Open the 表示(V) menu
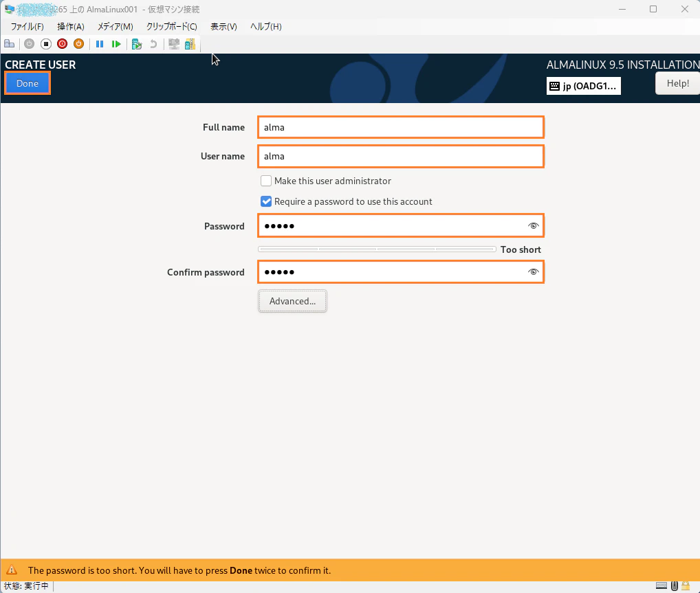The image size is (700, 593). click(223, 26)
